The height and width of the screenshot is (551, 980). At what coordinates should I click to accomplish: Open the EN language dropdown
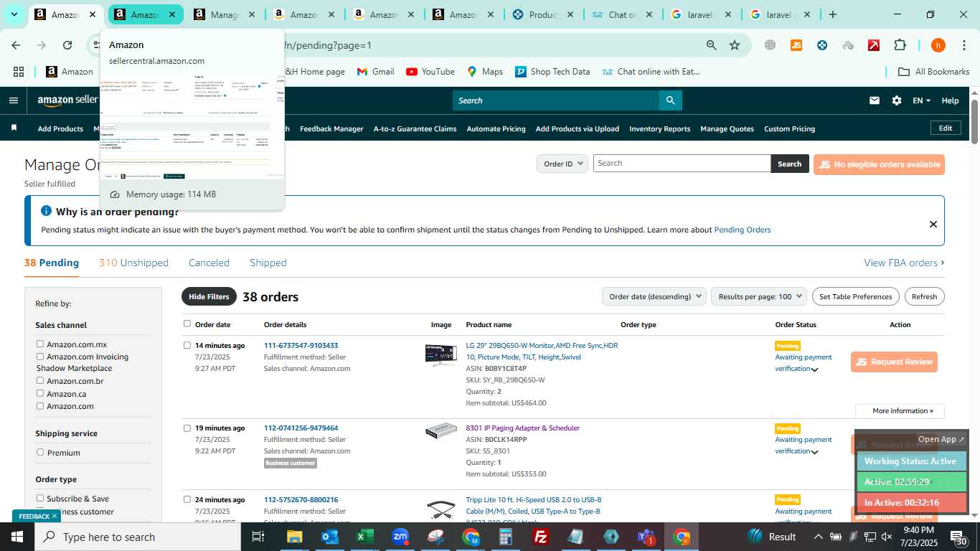921,100
